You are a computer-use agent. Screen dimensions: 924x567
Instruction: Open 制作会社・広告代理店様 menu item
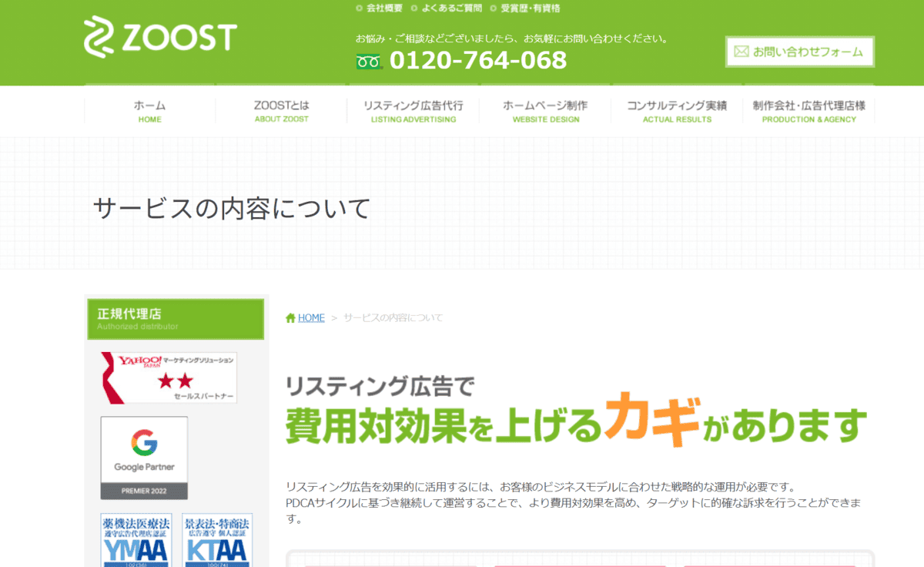[x=808, y=111]
